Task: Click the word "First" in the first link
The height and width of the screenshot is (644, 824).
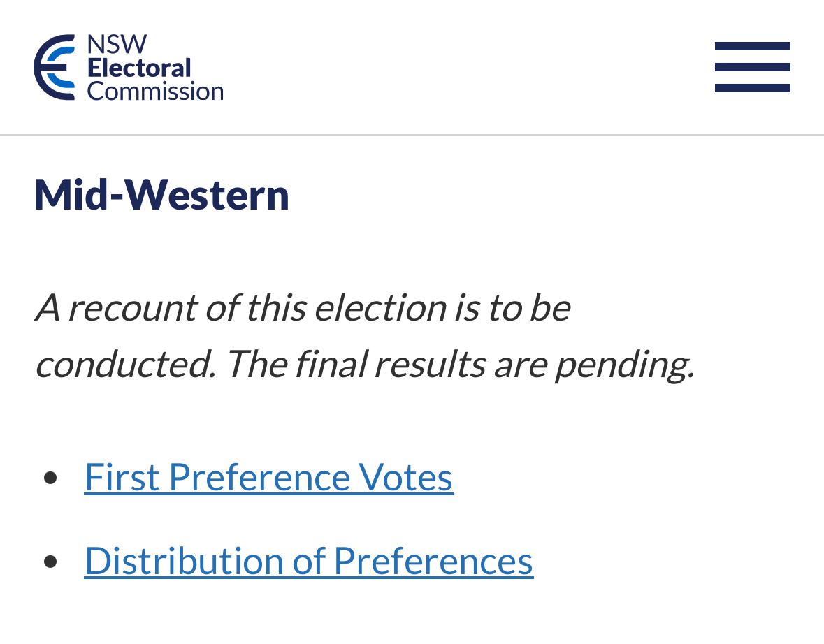Action: coord(122,477)
